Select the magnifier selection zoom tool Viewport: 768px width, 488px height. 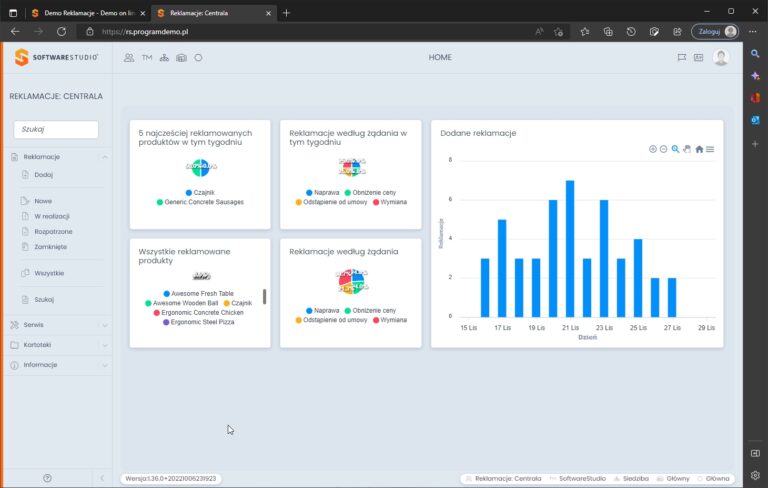point(675,149)
